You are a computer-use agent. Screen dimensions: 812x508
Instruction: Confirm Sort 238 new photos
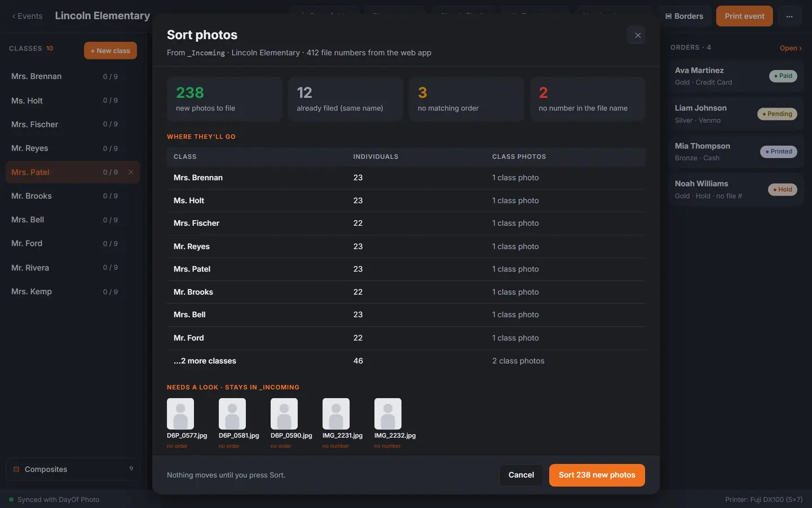(597, 475)
